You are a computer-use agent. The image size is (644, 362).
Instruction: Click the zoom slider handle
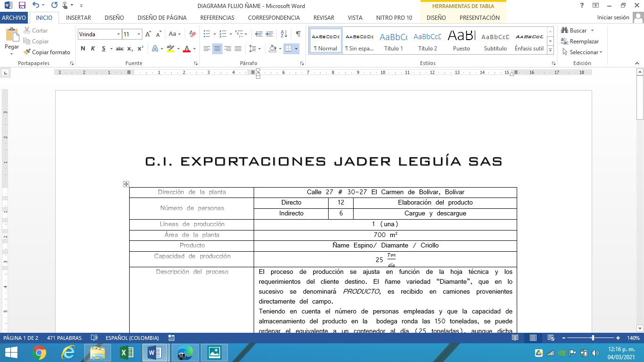(x=593, y=338)
